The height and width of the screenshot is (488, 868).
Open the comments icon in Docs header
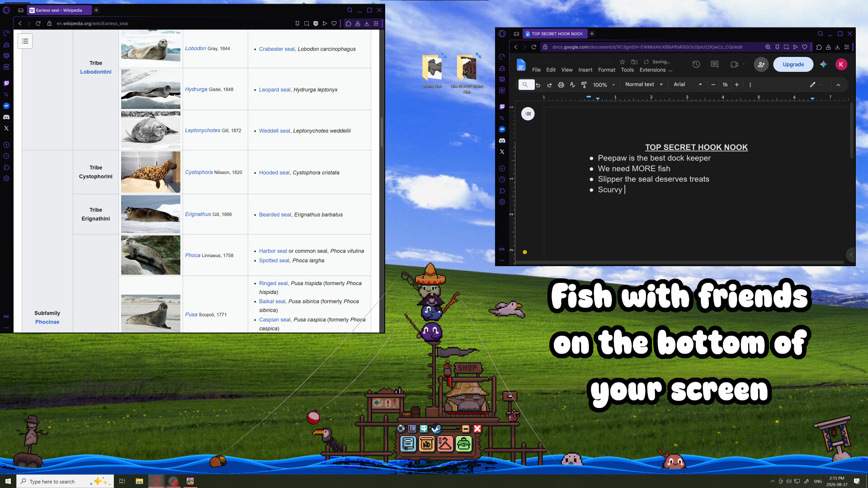[714, 65]
